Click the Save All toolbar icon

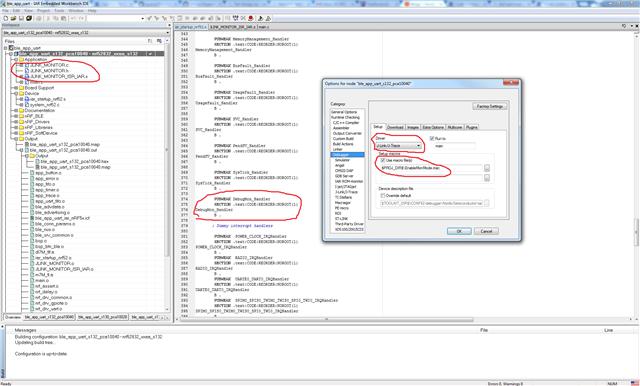point(29,18)
